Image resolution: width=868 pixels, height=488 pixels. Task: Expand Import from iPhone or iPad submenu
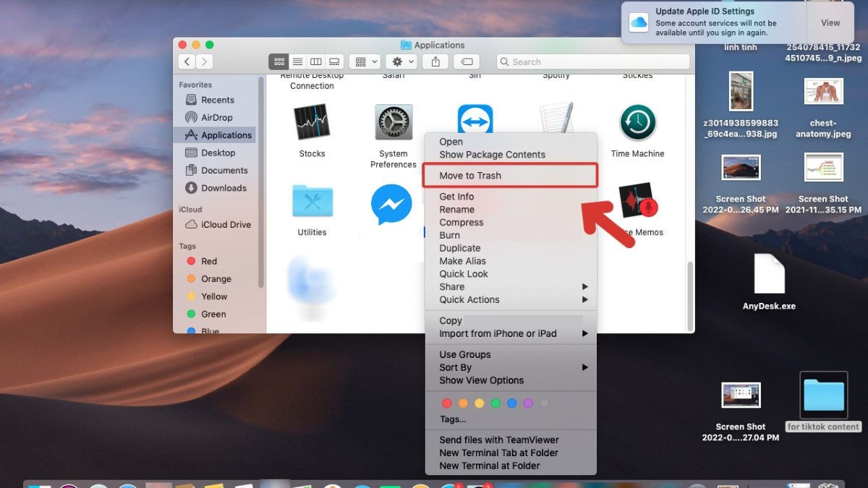tap(511, 334)
